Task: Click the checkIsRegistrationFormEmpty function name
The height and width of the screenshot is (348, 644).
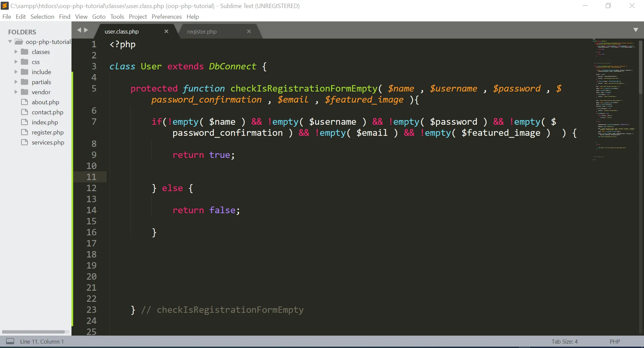Action: [x=304, y=89]
